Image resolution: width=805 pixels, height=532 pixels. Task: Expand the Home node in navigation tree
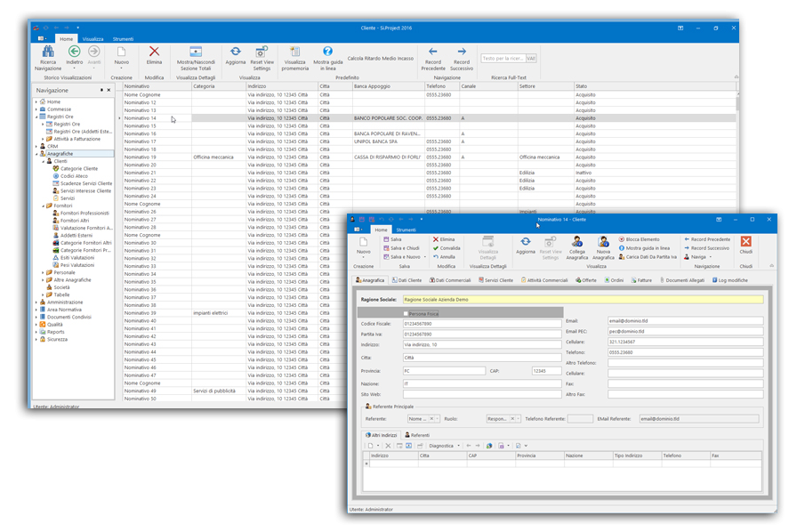pyautogui.click(x=36, y=101)
